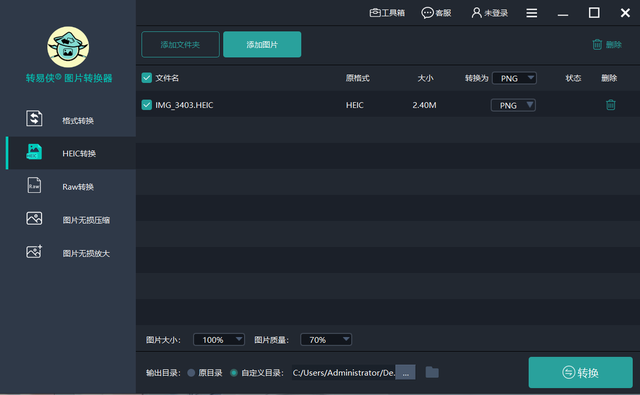Click Add Folder (添加文件夹) button
This screenshot has width=640, height=395.
tap(180, 44)
